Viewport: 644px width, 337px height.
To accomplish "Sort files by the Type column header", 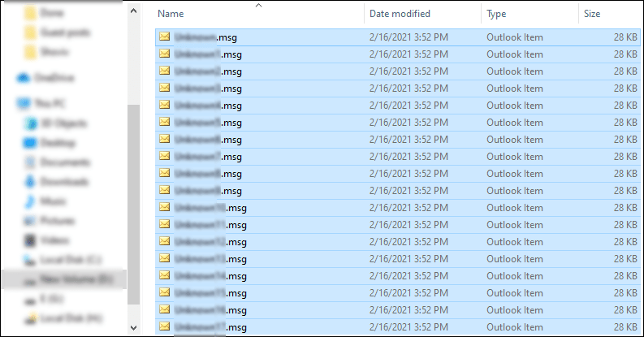I will 496,14.
